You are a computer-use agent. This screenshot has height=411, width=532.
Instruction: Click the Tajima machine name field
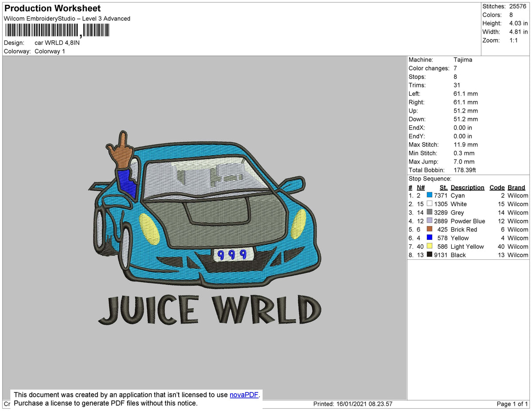pyautogui.click(x=462, y=59)
